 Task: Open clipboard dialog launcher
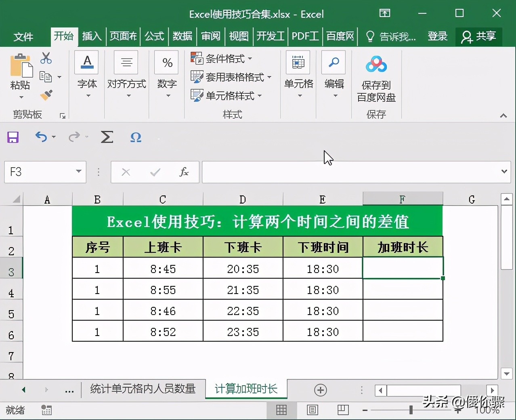[x=63, y=116]
